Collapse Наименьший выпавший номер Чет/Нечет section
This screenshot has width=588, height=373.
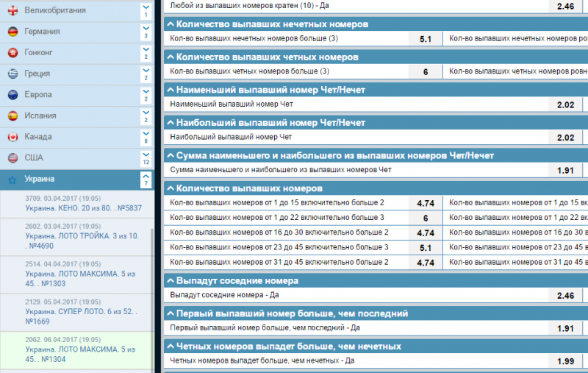(171, 90)
